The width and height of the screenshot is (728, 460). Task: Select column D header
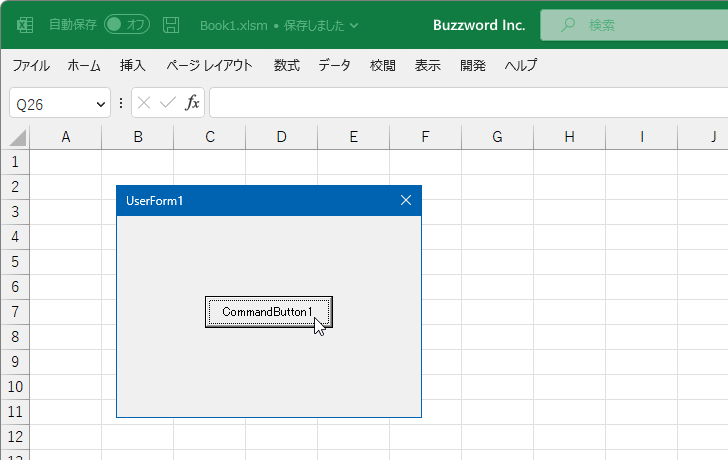(x=281, y=137)
